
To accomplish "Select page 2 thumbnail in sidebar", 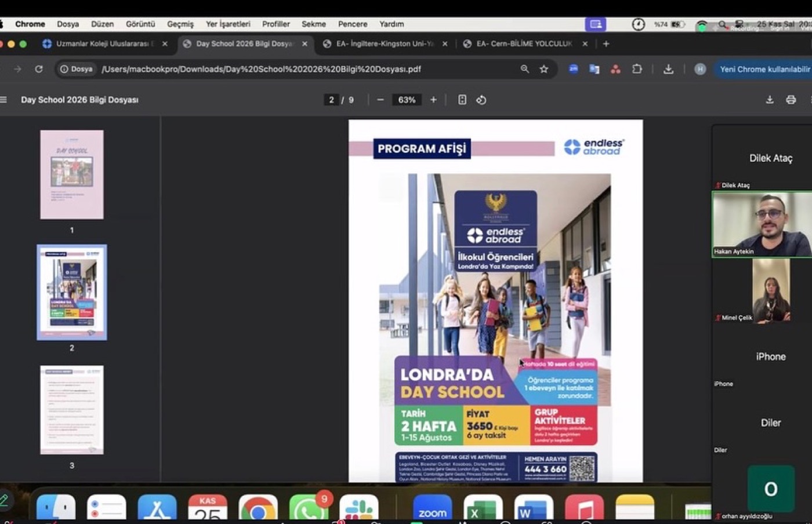I will click(x=72, y=292).
